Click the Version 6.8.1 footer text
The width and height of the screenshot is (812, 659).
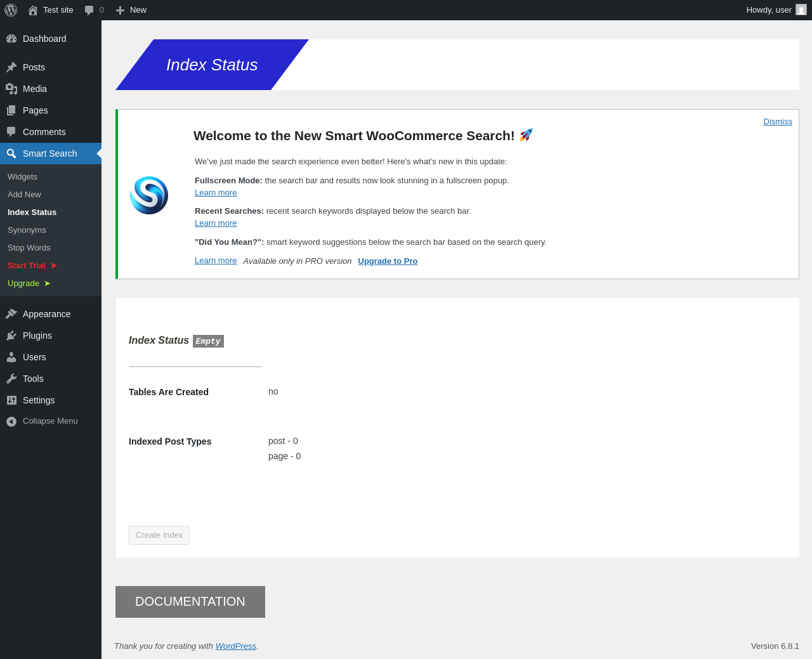(x=775, y=646)
